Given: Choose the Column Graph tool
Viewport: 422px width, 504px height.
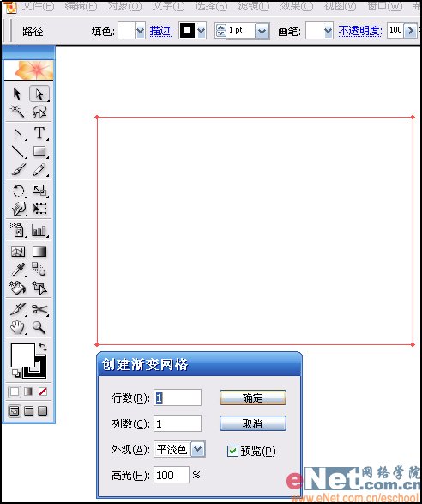Looking at the screenshot, I should 39,230.
